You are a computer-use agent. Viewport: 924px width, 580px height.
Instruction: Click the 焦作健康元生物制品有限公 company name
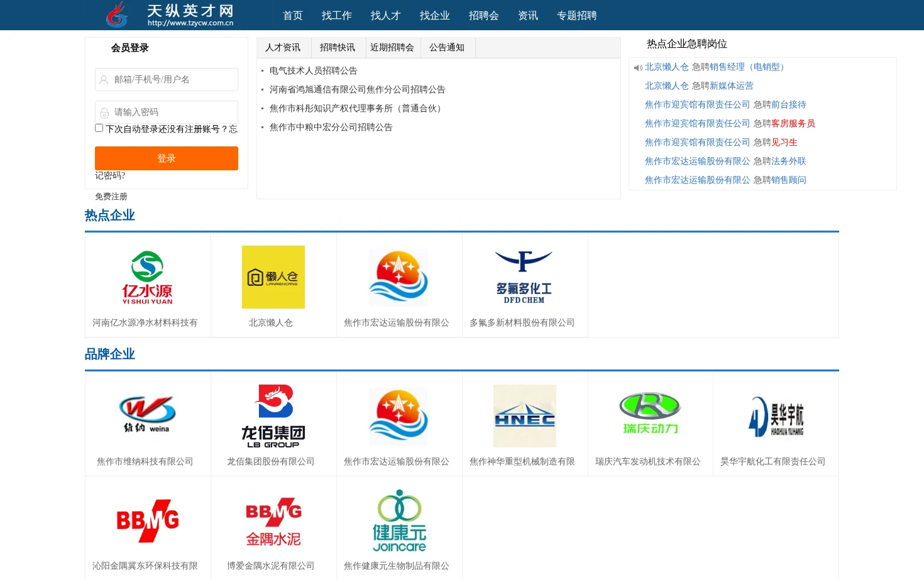(397, 566)
